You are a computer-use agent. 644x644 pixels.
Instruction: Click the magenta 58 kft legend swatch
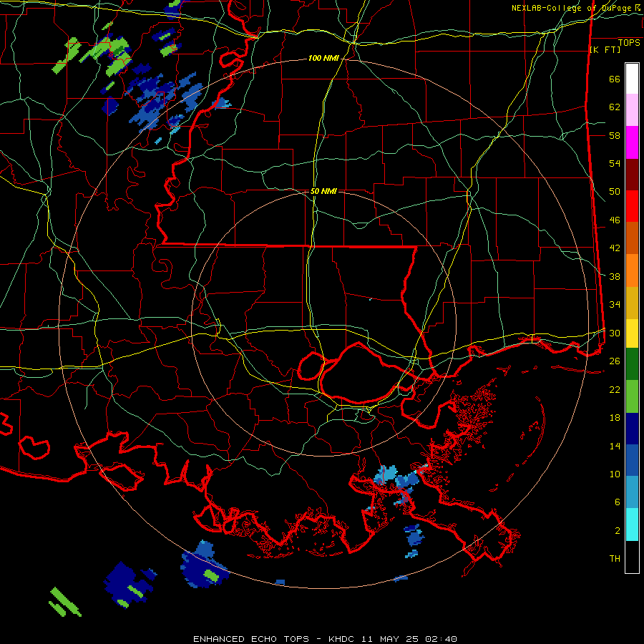[632, 142]
